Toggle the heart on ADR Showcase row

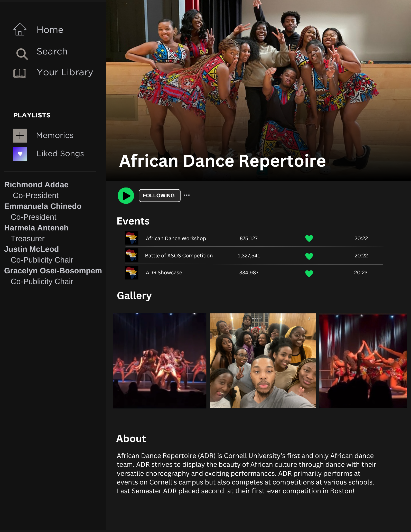[x=309, y=274]
